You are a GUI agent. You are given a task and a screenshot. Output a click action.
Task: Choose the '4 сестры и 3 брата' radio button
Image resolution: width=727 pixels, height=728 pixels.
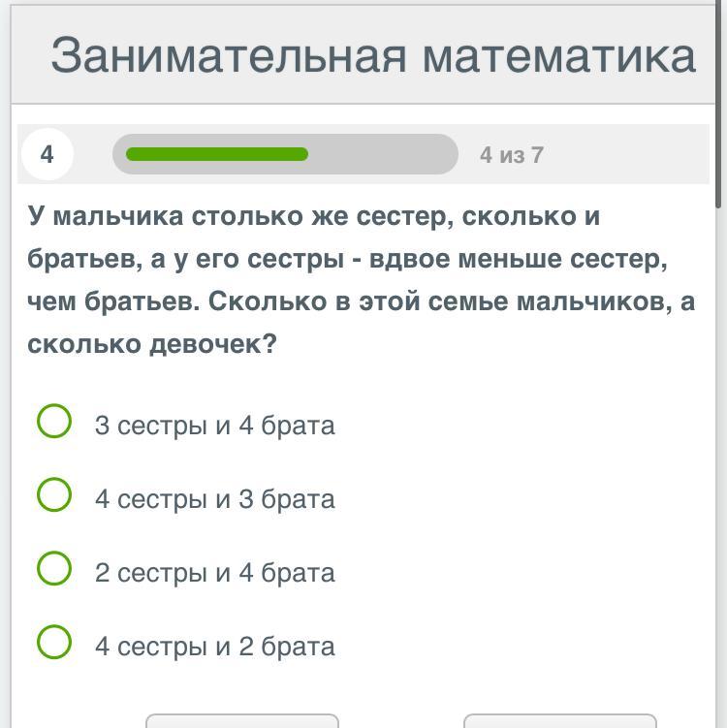(x=54, y=495)
